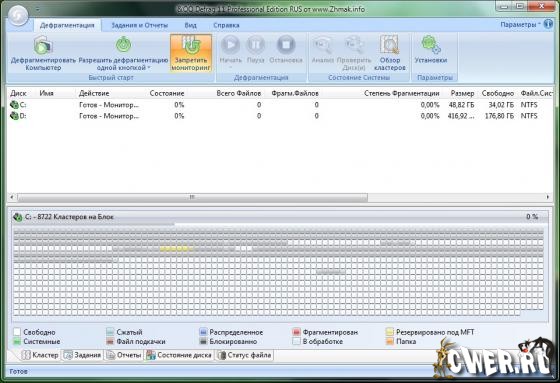Viewport: 560px width, 383px height.
Task: Click the Готов - Монитор... action for drive D:
Action: [109, 116]
